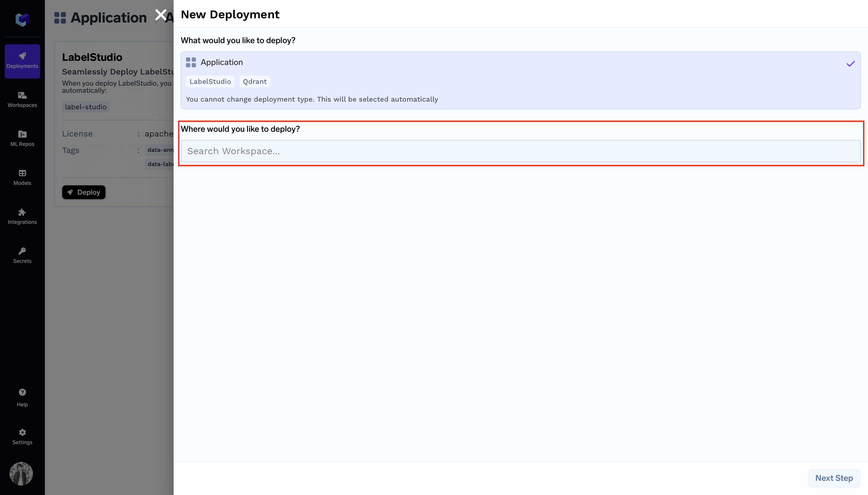This screenshot has height=495, width=868.
Task: Click the LabelStudio tag chip
Action: 210,82
